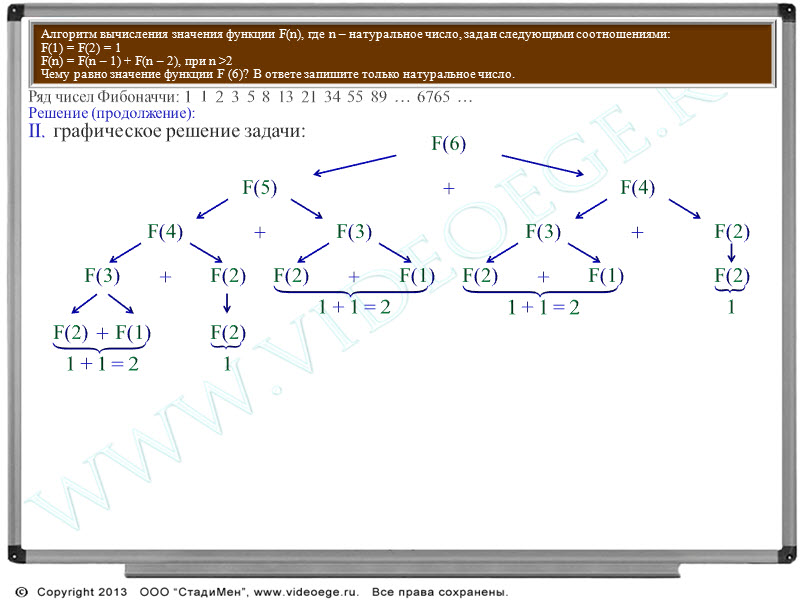The width and height of the screenshot is (800, 600).
Task: Open the www.videoege.ru link in the footer
Action: tap(307, 592)
